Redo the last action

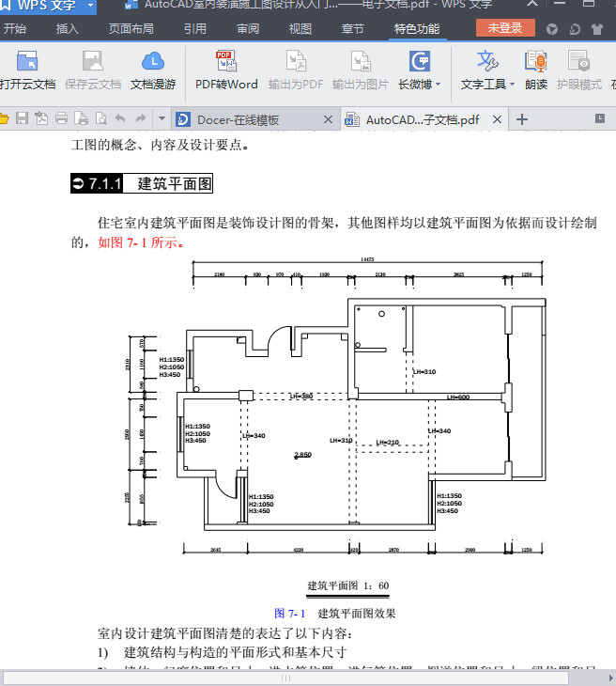[141, 118]
